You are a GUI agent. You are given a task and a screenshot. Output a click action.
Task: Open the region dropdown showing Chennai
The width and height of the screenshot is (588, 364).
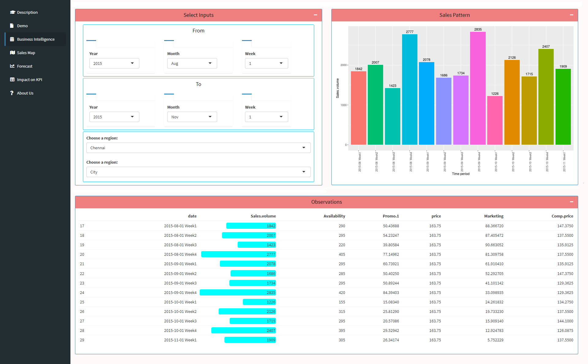tap(198, 148)
